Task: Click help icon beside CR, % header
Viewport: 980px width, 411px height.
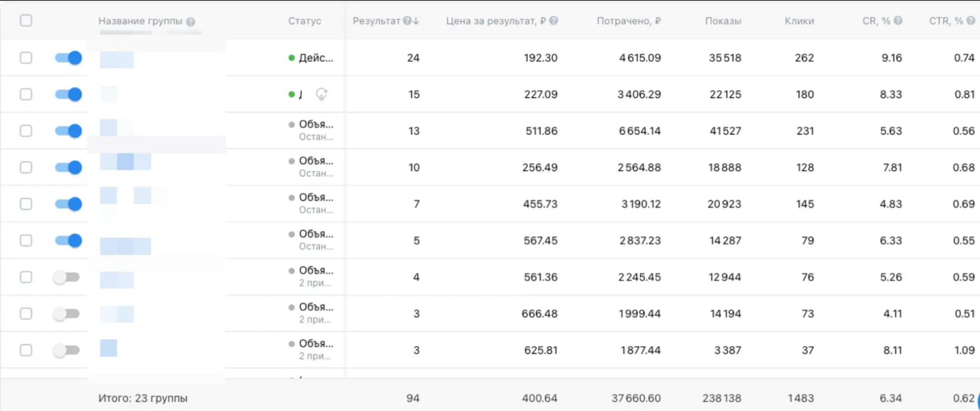Action: (898, 20)
